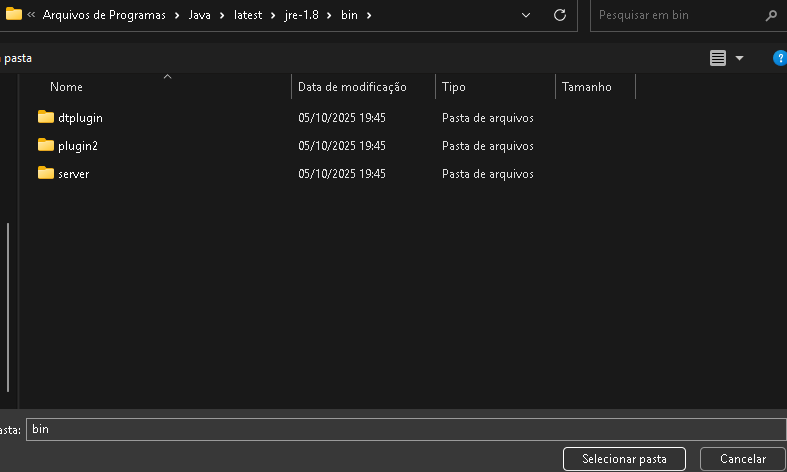Click the folder icon in address bar
This screenshot has width=787, height=472.
14,14
